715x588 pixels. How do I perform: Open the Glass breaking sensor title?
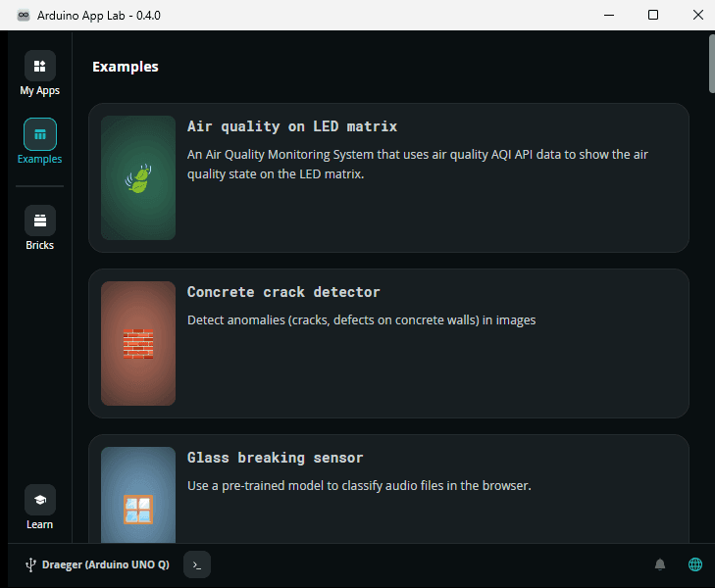coord(276,458)
